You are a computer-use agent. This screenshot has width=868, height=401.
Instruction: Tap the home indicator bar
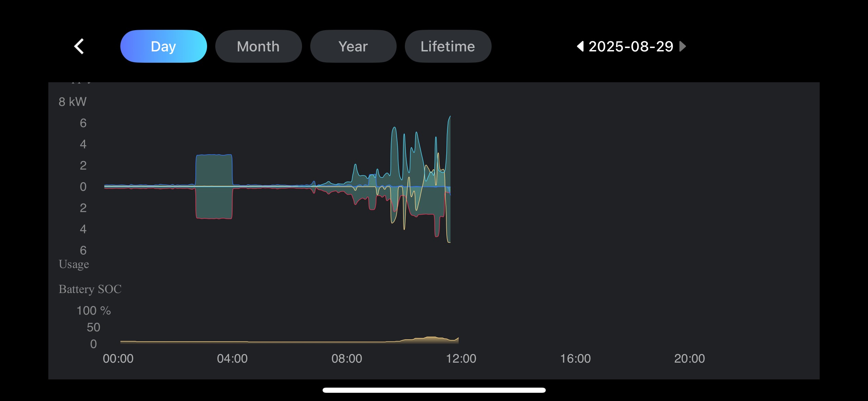point(434,390)
